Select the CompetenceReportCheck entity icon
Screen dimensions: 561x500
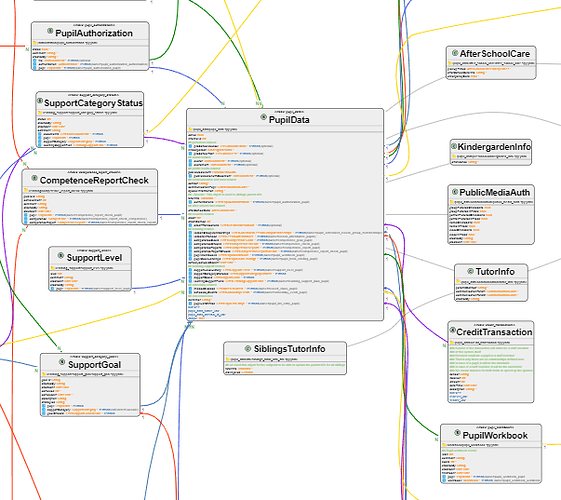[34, 178]
